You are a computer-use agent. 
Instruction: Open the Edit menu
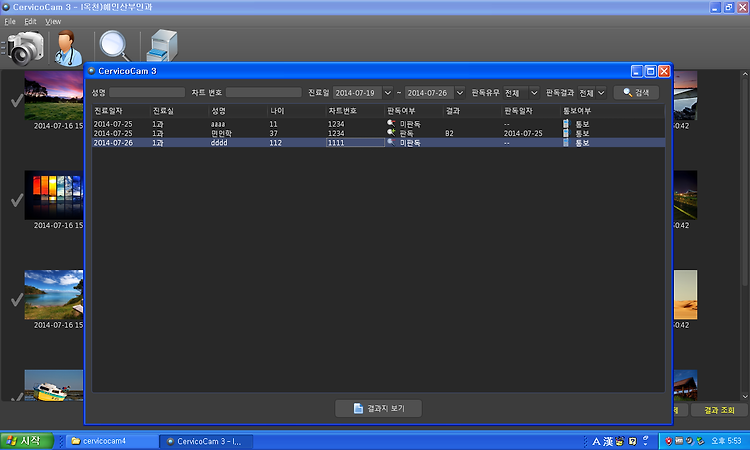pyautogui.click(x=30, y=22)
